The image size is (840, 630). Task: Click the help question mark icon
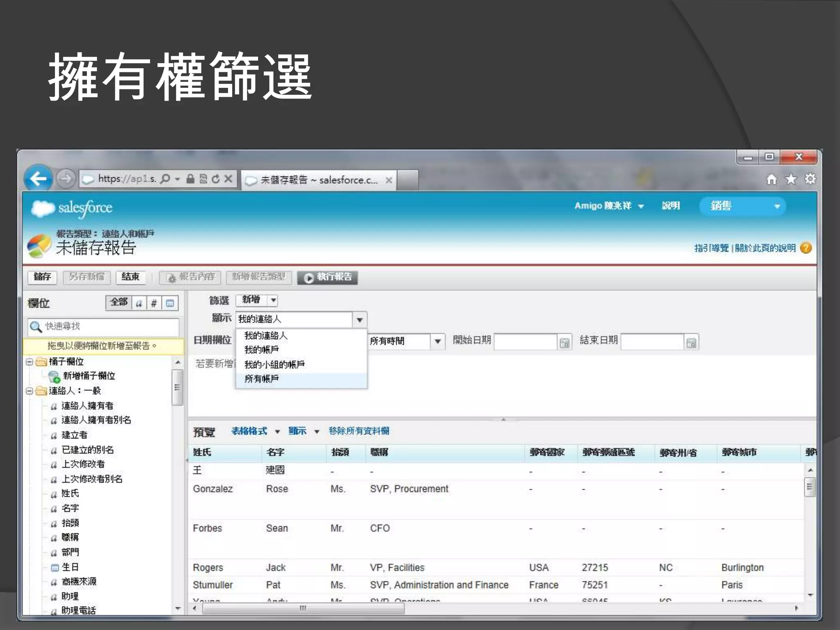pos(806,248)
